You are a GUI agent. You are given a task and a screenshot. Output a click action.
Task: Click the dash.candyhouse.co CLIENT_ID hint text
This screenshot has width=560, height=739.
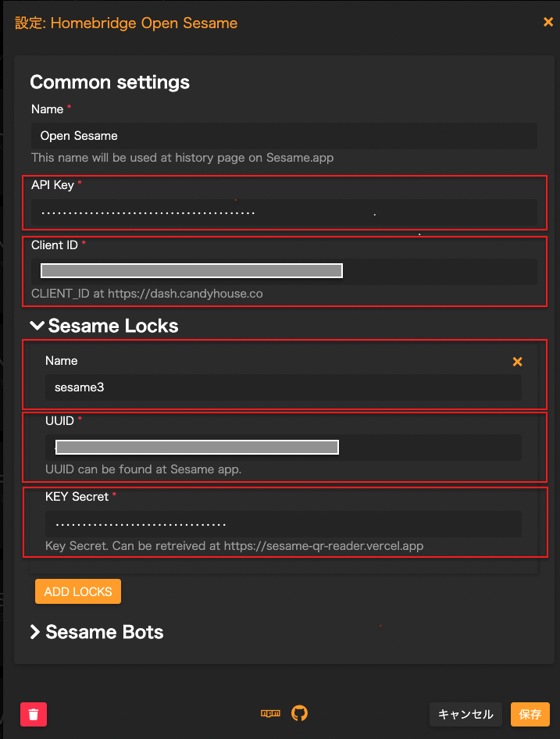click(x=147, y=295)
